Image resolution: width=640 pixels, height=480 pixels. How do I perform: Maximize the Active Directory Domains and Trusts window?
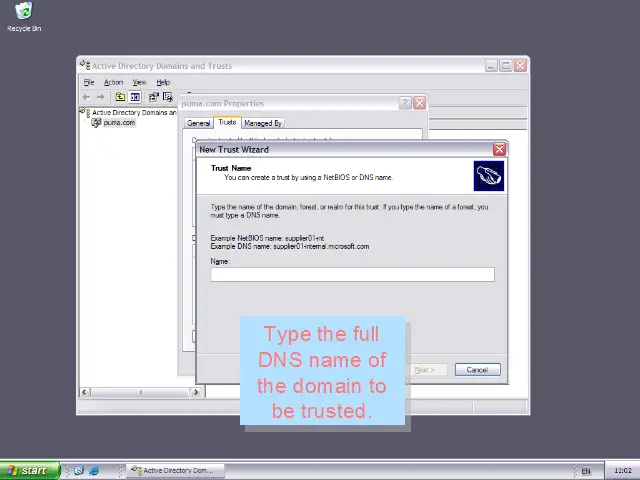coord(506,65)
